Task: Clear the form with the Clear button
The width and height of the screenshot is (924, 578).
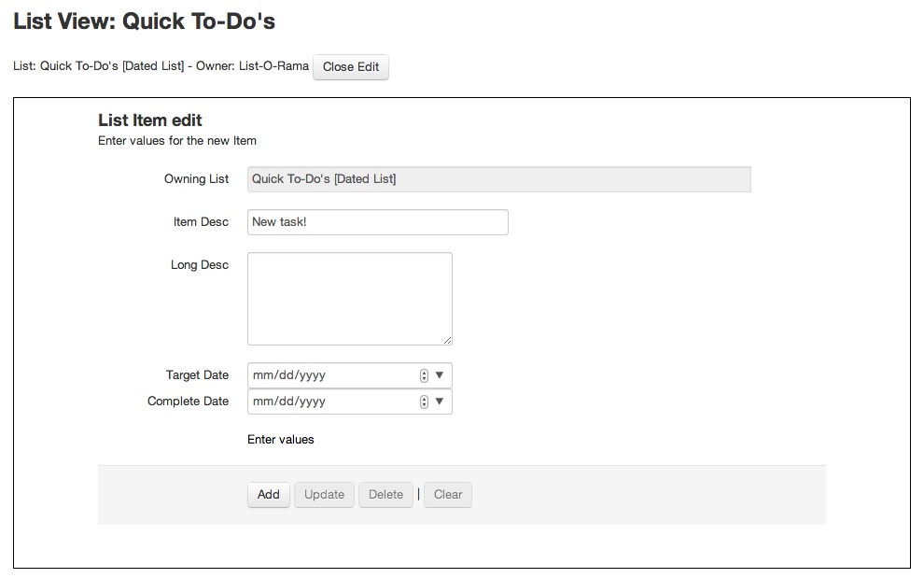Action: (448, 494)
